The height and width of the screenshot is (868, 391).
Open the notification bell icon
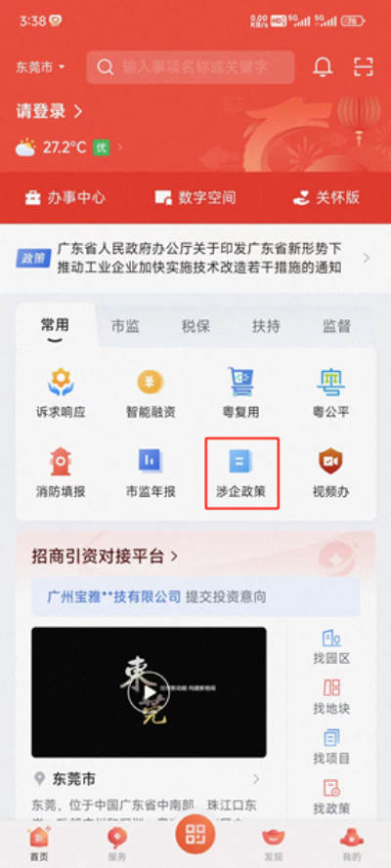point(323,67)
